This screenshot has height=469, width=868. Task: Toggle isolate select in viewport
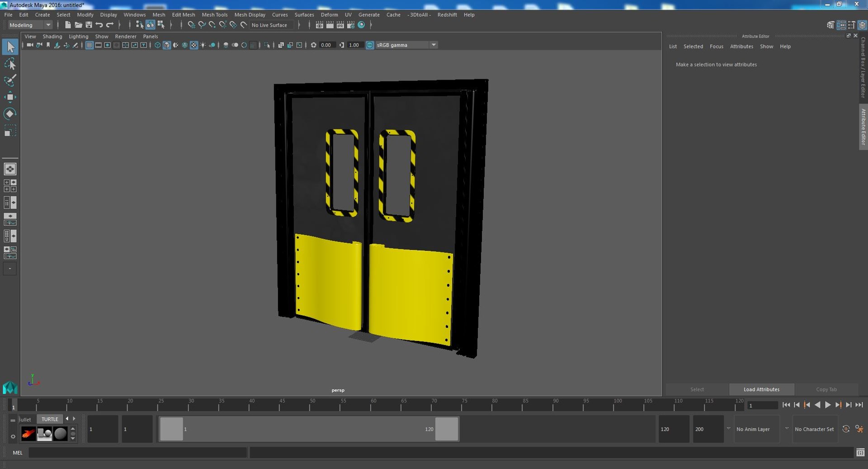(267, 45)
